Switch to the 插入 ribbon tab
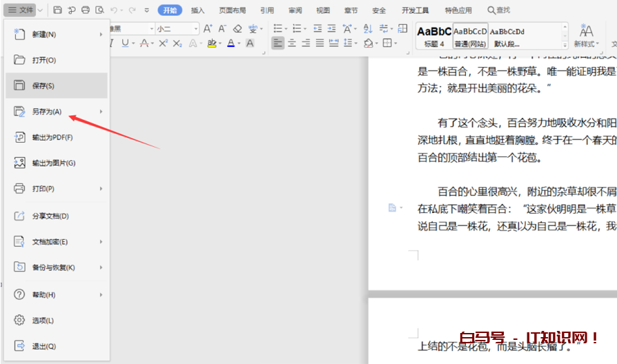 point(198,10)
